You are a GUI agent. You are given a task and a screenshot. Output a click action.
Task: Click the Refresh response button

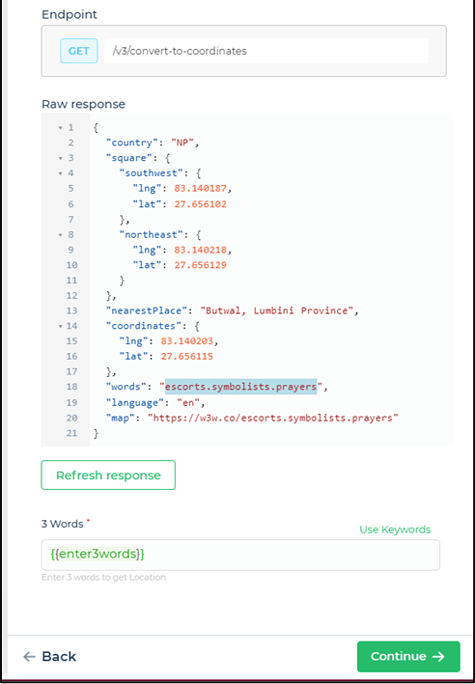[108, 475]
